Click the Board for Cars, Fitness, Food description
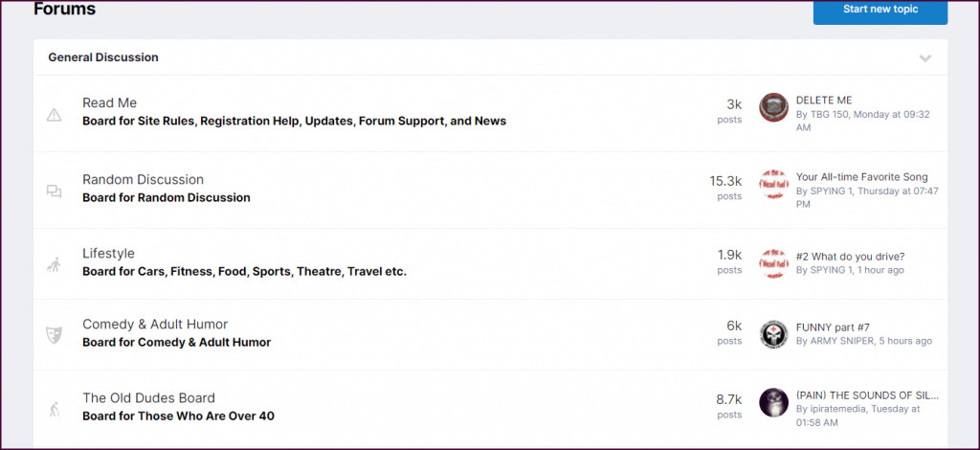The image size is (980, 450). 244,272
